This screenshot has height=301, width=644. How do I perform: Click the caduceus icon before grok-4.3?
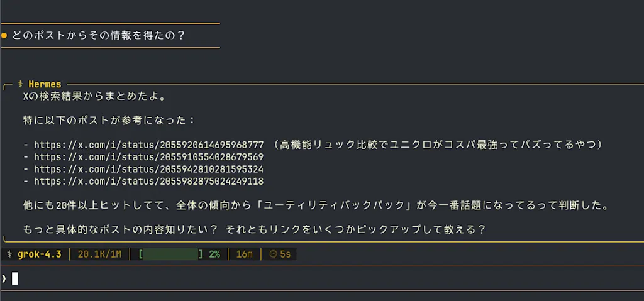pos(10,254)
